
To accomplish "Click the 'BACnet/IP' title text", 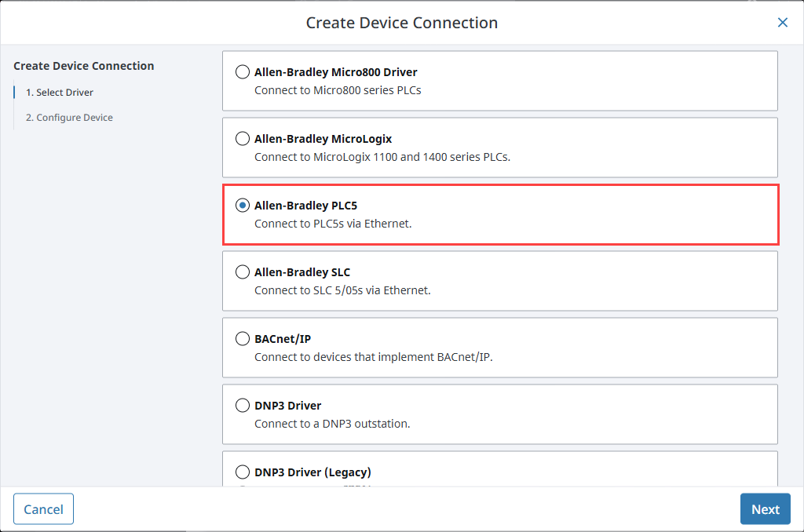I will pyautogui.click(x=283, y=339).
